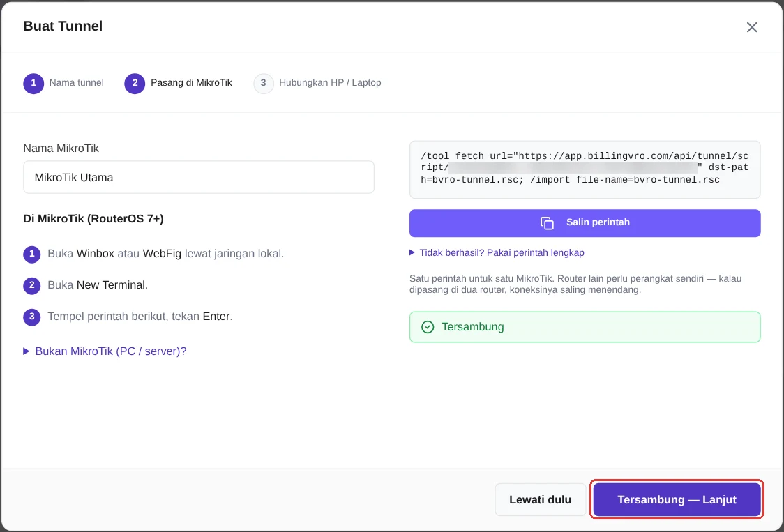
Task: Click the /tool fetch command code box
Action: click(x=585, y=169)
